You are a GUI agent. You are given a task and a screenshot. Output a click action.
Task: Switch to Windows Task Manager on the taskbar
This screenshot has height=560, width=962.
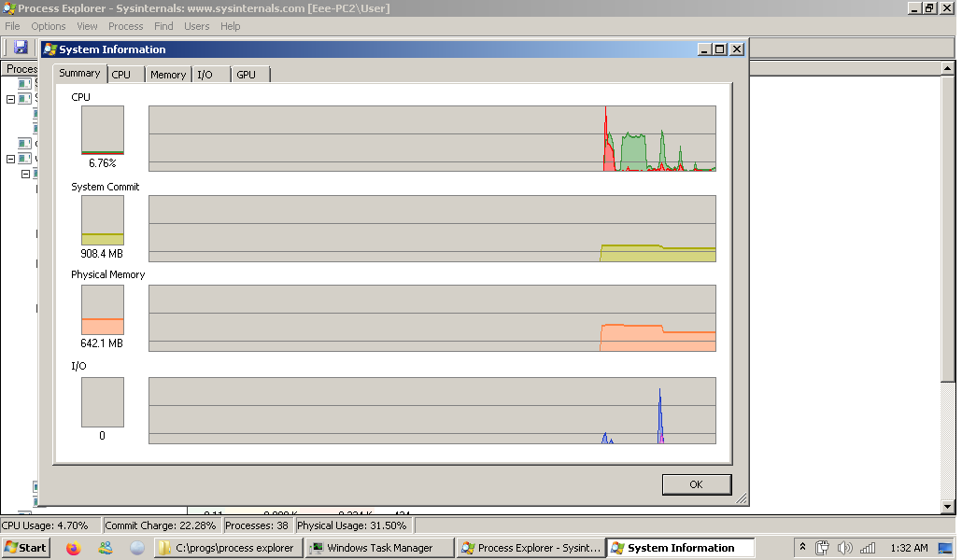[380, 548]
